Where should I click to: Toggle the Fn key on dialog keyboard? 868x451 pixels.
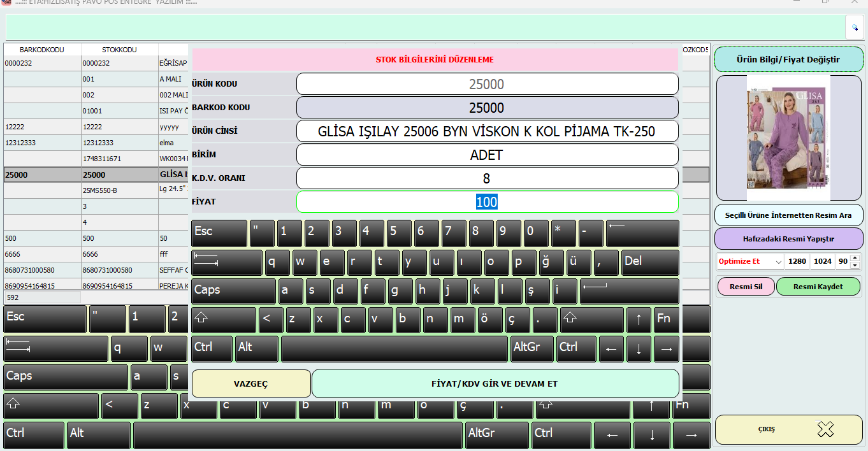click(666, 320)
